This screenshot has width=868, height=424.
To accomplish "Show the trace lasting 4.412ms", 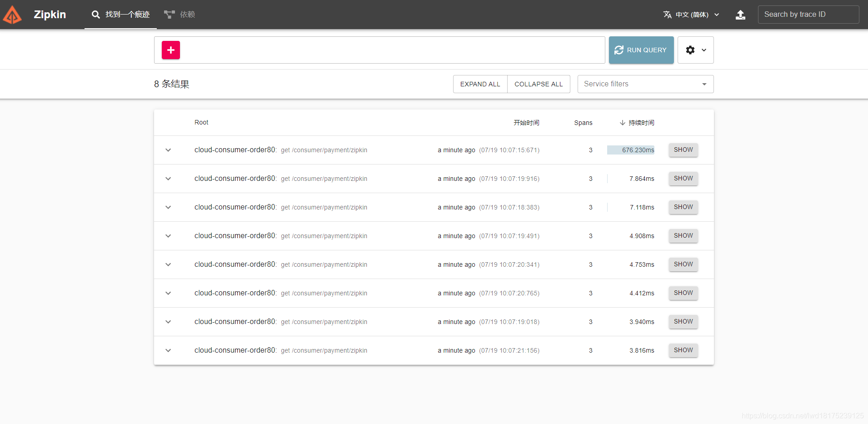I will pyautogui.click(x=683, y=293).
